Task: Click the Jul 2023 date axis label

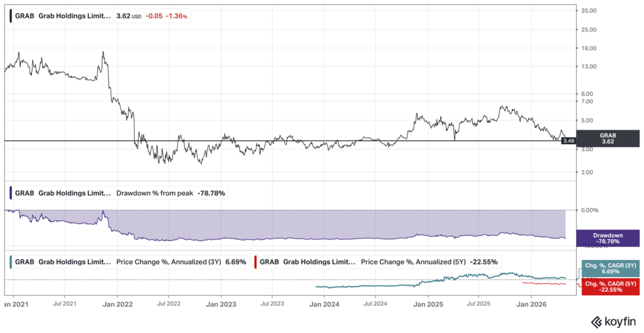Action: tap(272, 304)
